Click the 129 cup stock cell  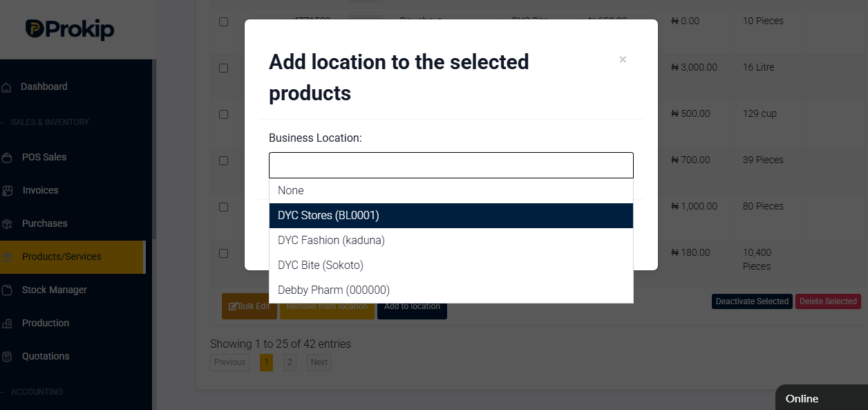pyautogui.click(x=760, y=114)
